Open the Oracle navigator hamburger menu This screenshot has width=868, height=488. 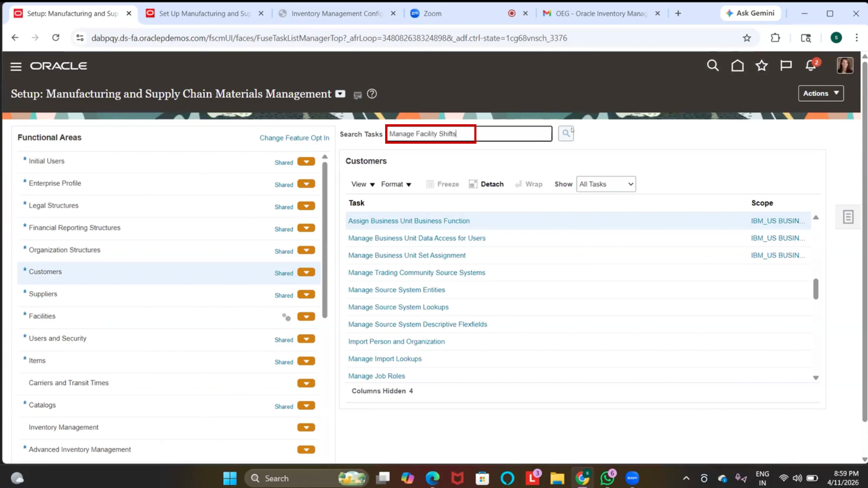coord(16,66)
